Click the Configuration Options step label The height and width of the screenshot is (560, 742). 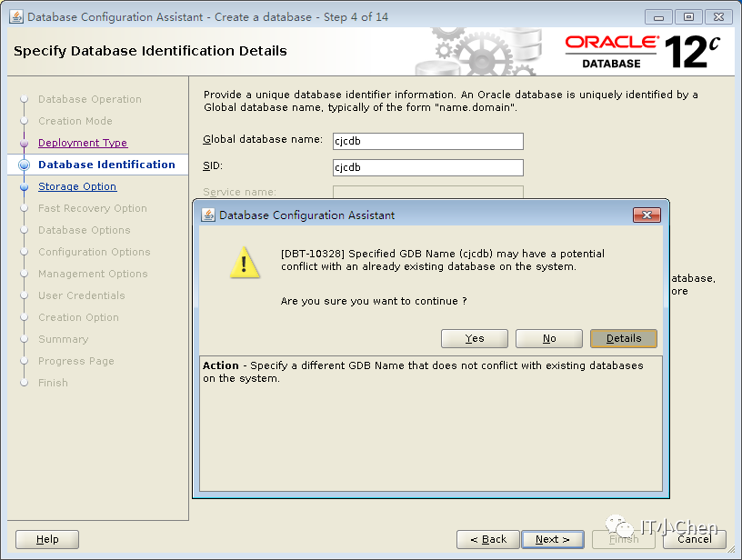click(x=95, y=252)
